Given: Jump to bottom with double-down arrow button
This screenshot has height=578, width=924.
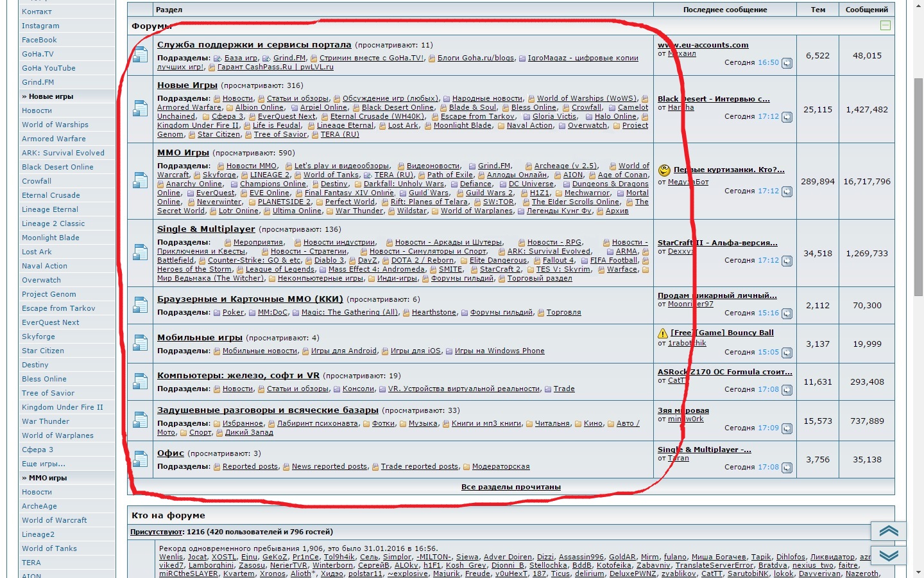Looking at the screenshot, I should click(888, 556).
